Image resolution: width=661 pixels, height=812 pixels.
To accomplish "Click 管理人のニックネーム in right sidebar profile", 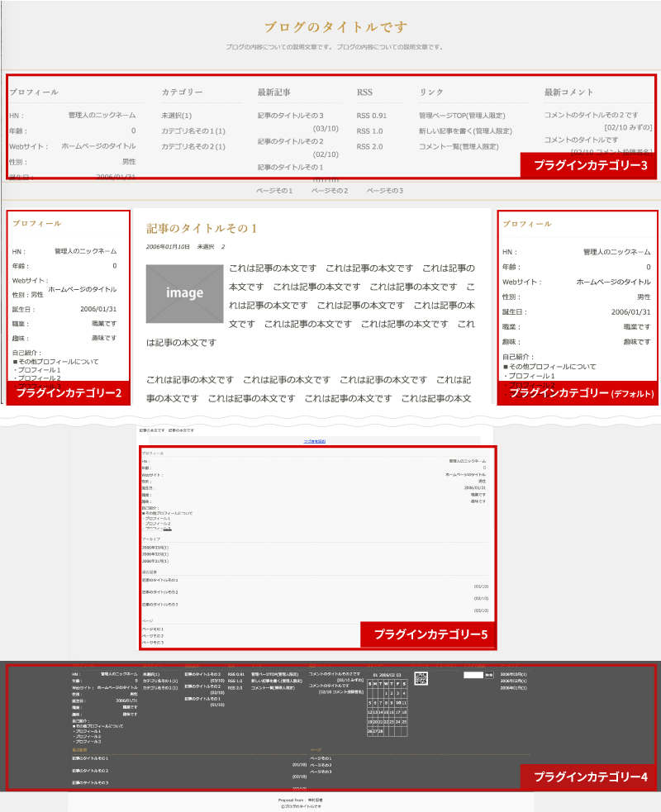I will [x=617, y=252].
